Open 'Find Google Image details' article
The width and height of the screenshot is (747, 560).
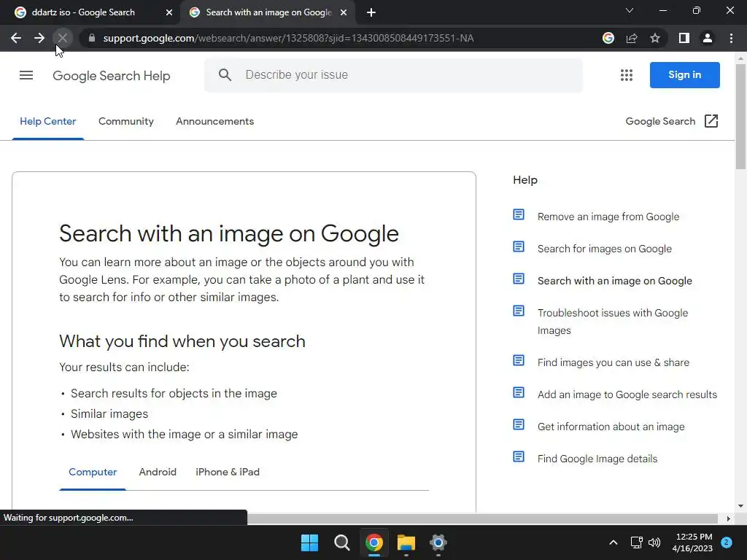pyautogui.click(x=597, y=459)
